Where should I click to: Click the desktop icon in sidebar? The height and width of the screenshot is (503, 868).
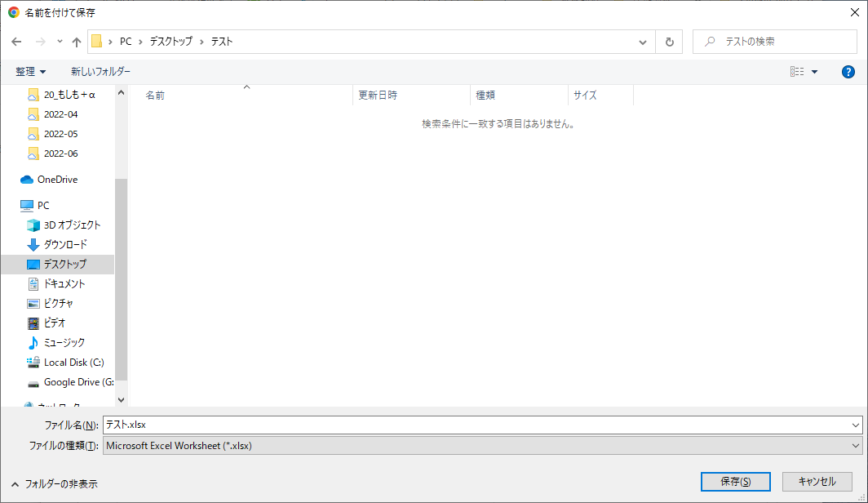point(33,265)
